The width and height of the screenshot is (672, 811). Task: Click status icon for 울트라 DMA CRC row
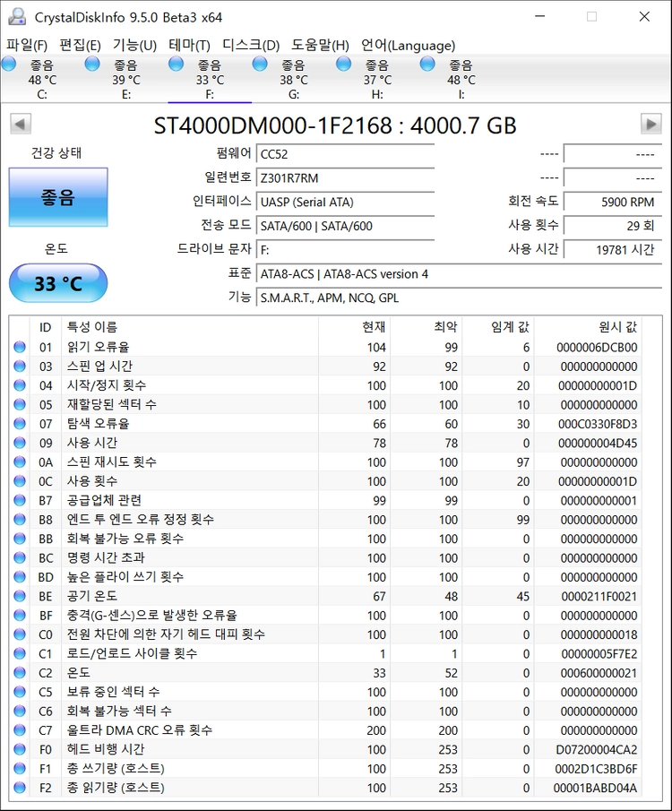[x=20, y=729]
